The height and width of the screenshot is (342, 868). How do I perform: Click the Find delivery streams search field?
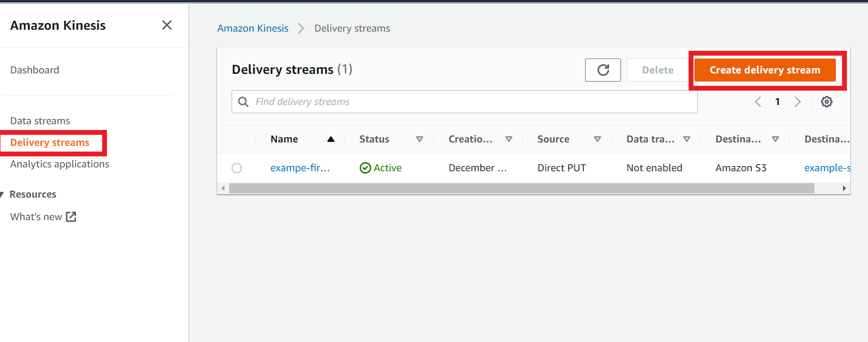point(464,102)
